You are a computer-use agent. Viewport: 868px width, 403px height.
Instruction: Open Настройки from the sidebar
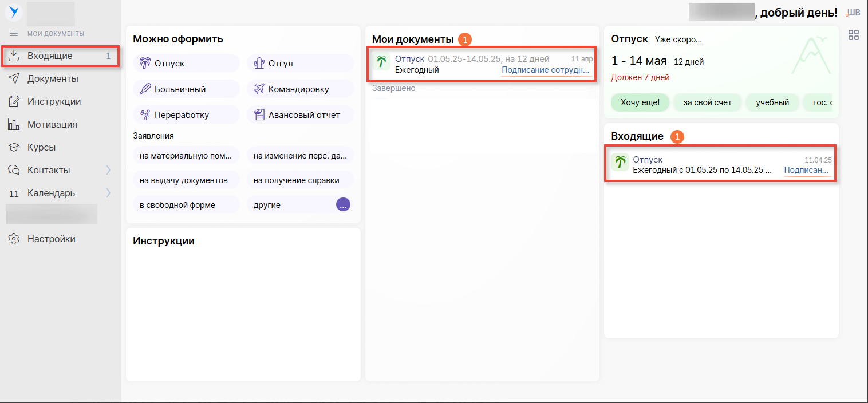pos(51,239)
